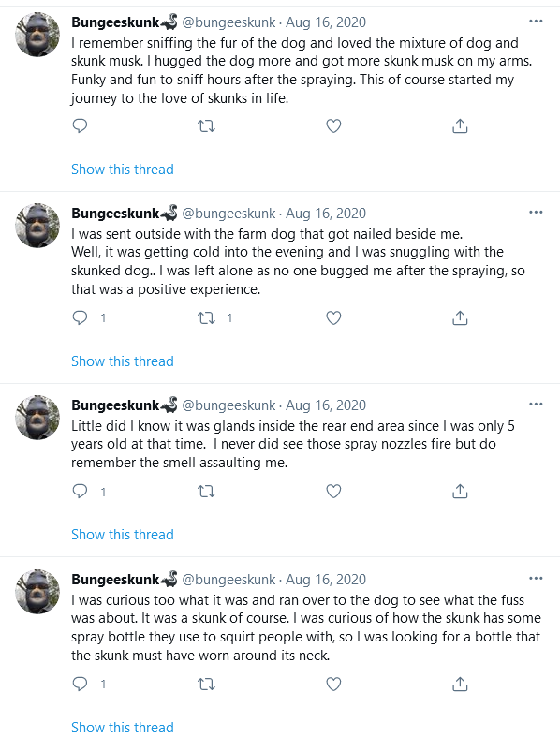
Task: Like the tweet about being 5 years old
Action: click(333, 492)
